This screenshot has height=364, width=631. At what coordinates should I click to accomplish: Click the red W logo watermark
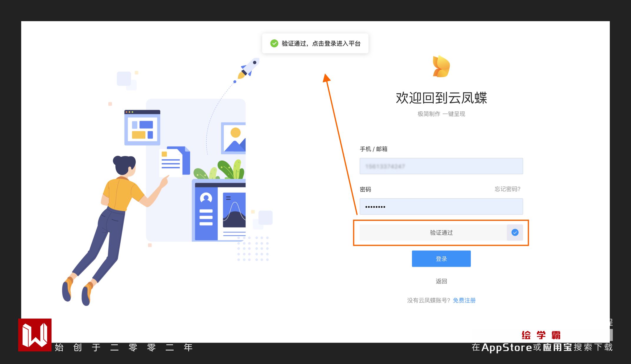(x=35, y=335)
